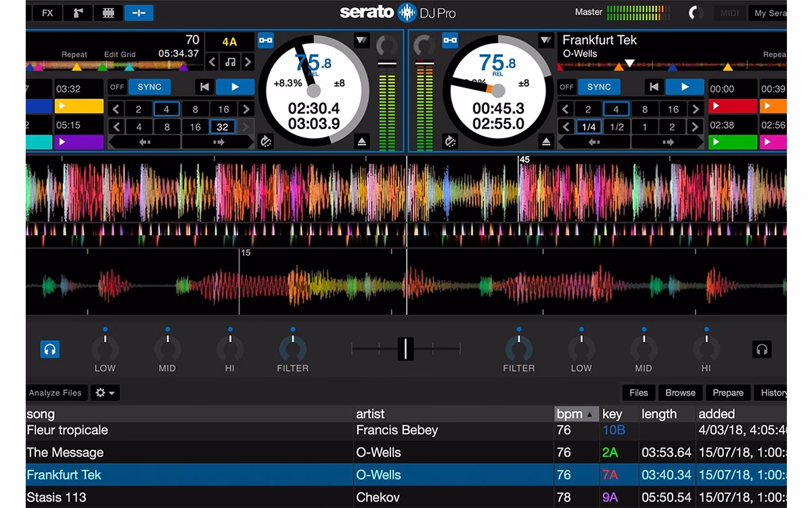Viewport: 812px width, 508px height.
Task: Beat jump backward on left deck
Action: coord(145,142)
